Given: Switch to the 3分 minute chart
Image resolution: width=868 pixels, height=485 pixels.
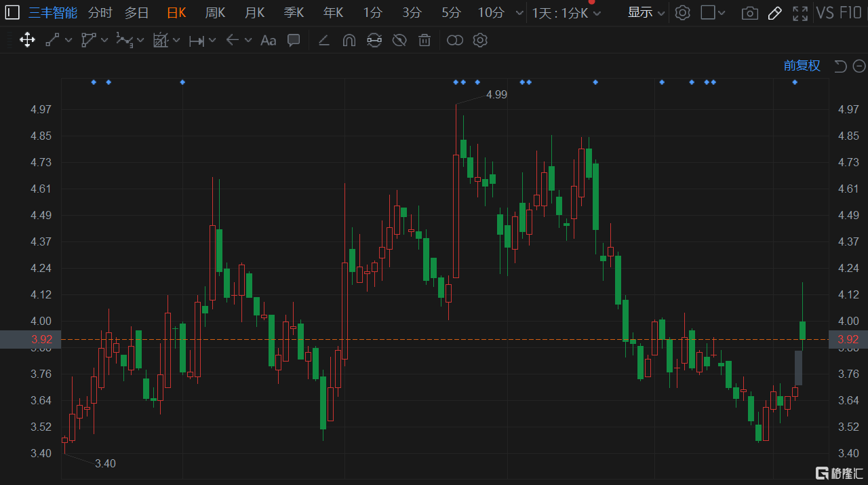Looking at the screenshot, I should 412,12.
